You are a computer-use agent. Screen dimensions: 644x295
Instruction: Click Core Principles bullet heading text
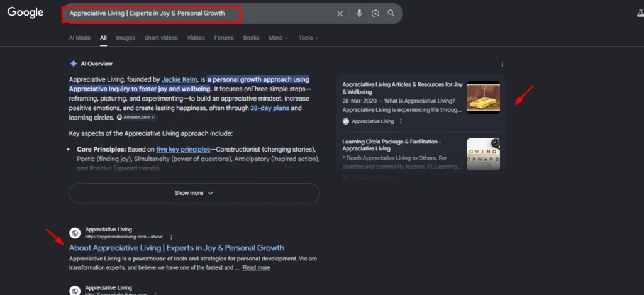coord(101,149)
